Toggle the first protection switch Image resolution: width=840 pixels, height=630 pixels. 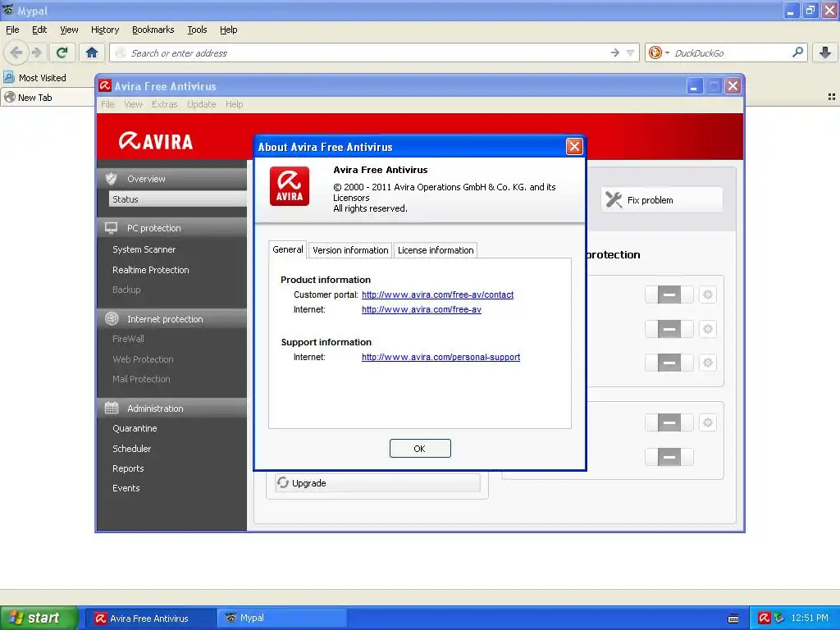point(669,294)
